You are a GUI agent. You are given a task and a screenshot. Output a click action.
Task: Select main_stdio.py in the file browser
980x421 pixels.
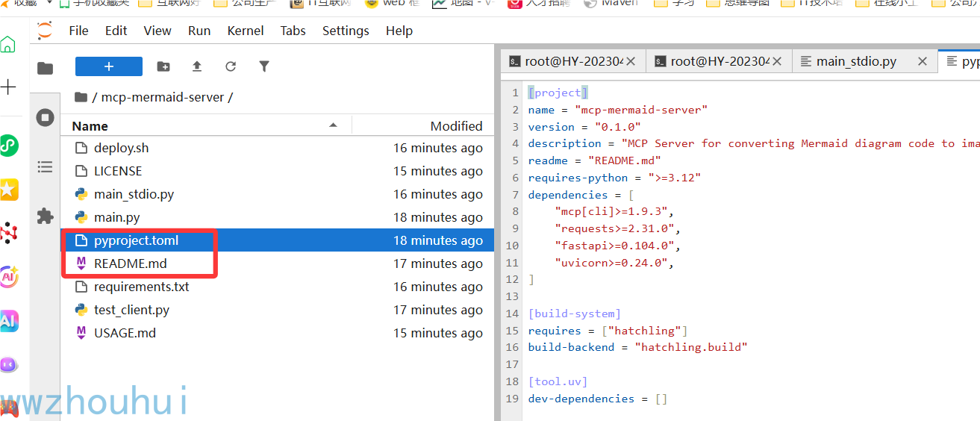coord(277,194)
